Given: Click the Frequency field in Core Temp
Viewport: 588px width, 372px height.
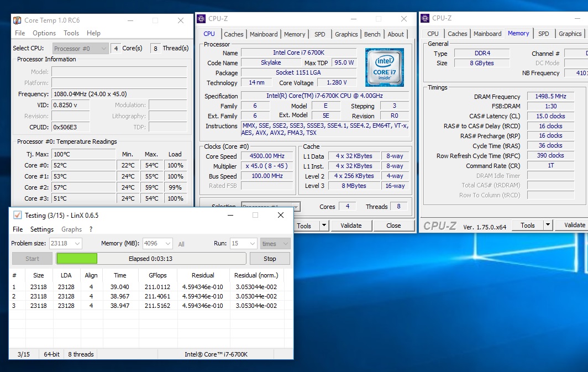Looking at the screenshot, I should click(x=119, y=94).
